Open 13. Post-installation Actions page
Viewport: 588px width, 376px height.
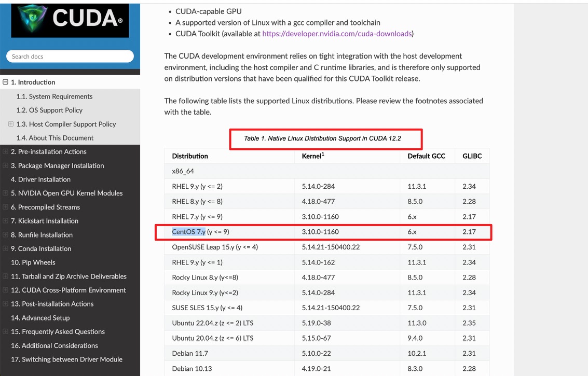pos(52,303)
